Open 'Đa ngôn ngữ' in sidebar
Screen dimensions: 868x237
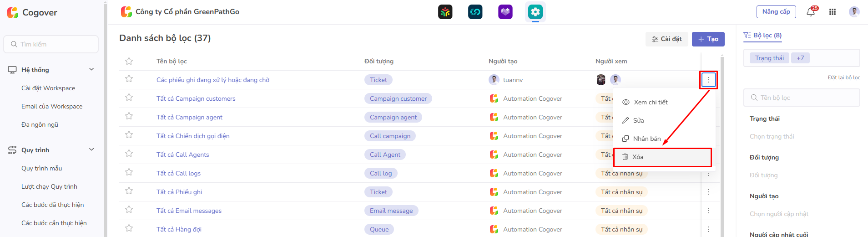click(x=40, y=124)
